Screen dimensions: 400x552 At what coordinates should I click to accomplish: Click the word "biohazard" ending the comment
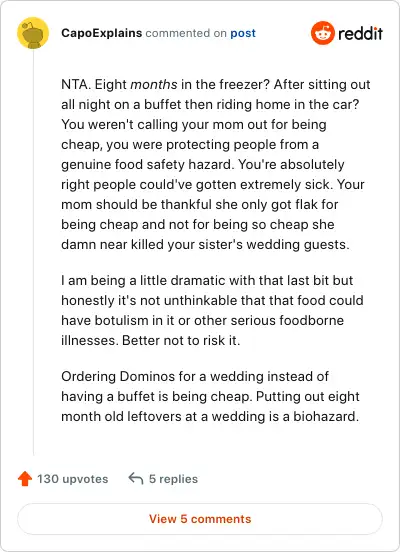[326, 416]
